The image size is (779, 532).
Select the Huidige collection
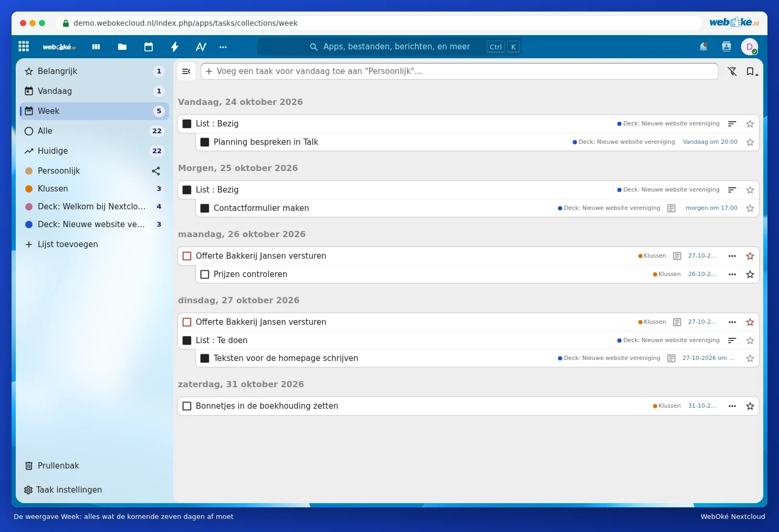click(94, 151)
